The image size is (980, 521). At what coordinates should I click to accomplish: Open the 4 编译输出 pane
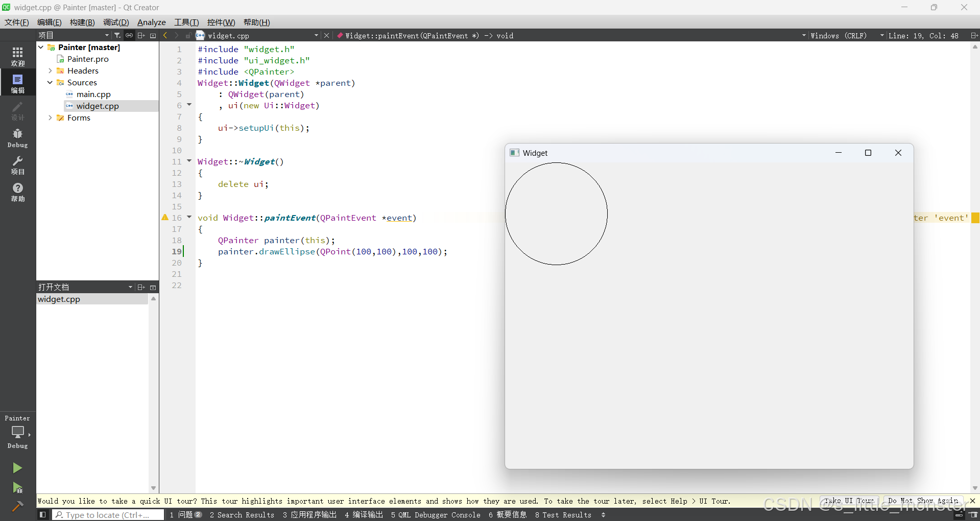(x=364, y=515)
